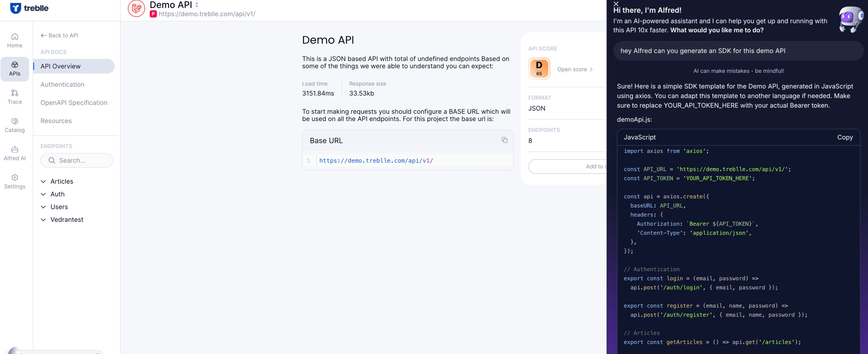Open the Catalog sidebar icon
This screenshot has height=354, width=868.
tap(14, 125)
